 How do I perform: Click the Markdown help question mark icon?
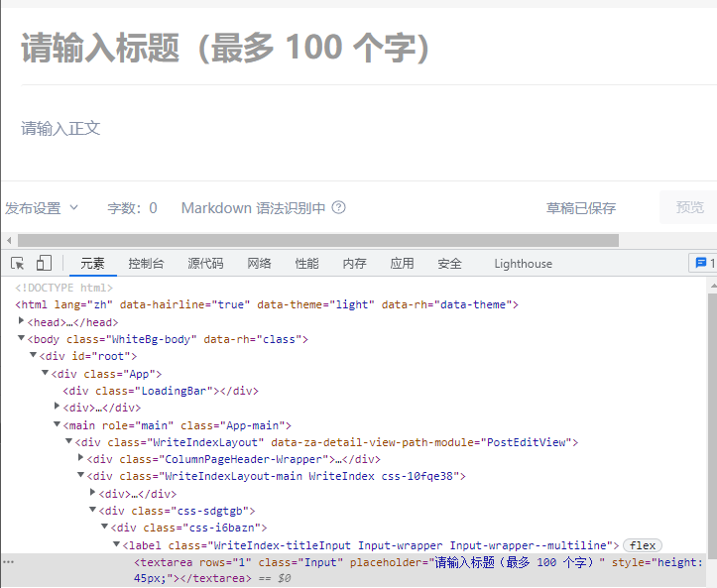(339, 207)
